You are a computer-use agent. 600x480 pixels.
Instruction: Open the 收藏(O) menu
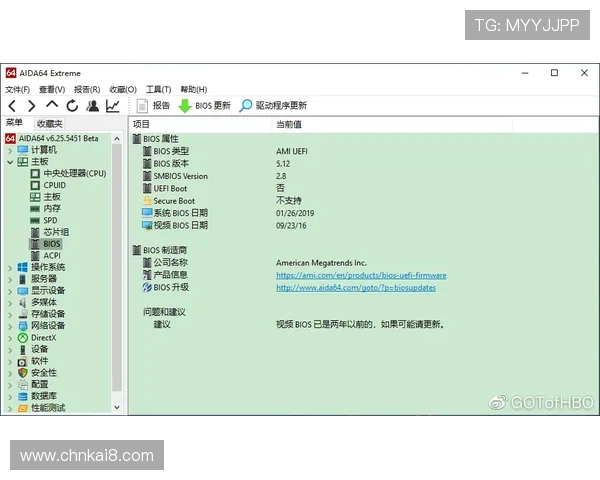pos(123,90)
